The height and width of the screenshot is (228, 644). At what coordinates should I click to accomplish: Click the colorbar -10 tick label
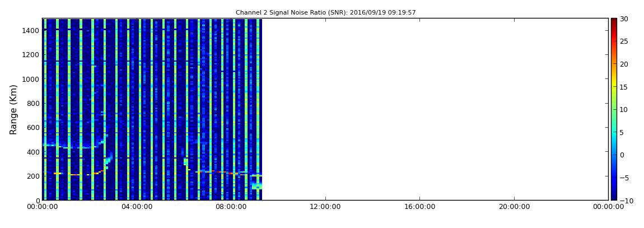(625, 200)
